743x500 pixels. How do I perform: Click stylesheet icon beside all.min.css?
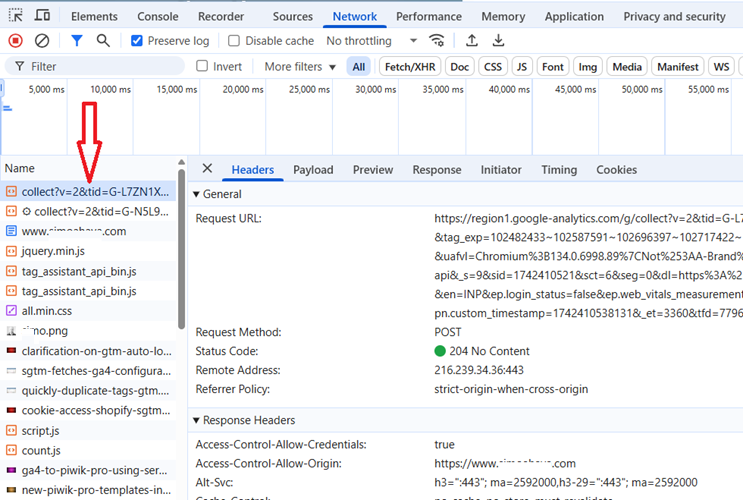pyautogui.click(x=11, y=311)
